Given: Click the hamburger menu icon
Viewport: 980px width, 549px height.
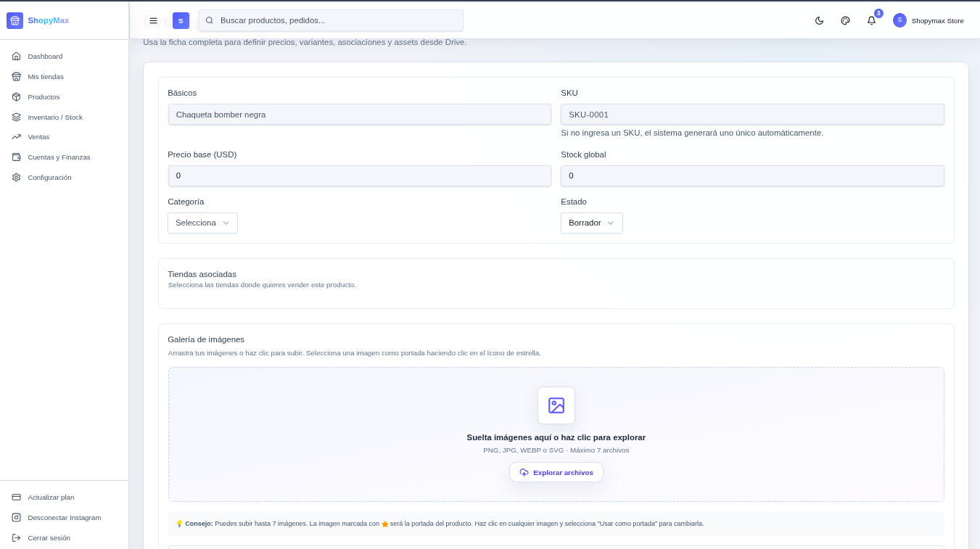Looking at the screenshot, I should [x=153, y=20].
